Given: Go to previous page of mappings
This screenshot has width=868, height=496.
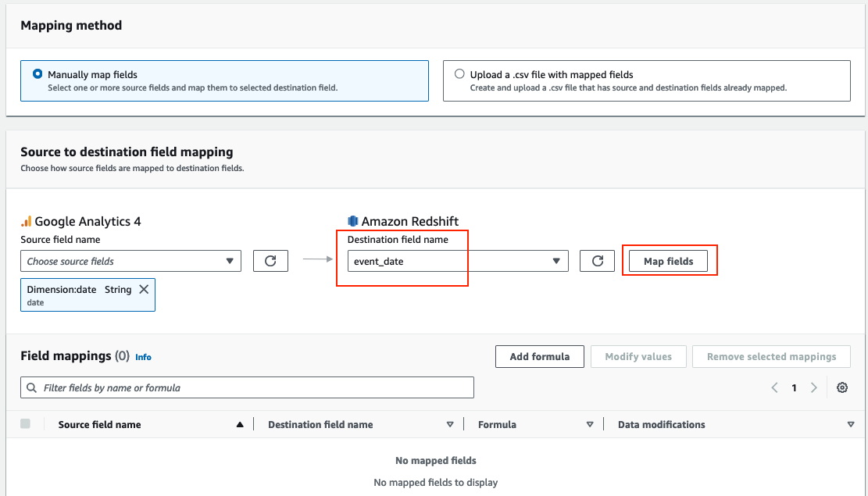Looking at the screenshot, I should [774, 387].
